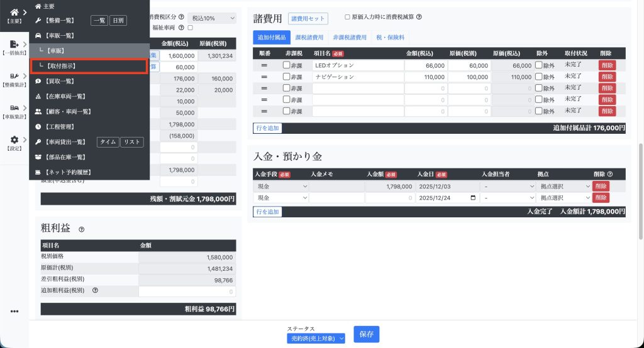The image size is (644, 348).
Task: Switch to the 課税諸費用 tab
Action: click(x=311, y=38)
